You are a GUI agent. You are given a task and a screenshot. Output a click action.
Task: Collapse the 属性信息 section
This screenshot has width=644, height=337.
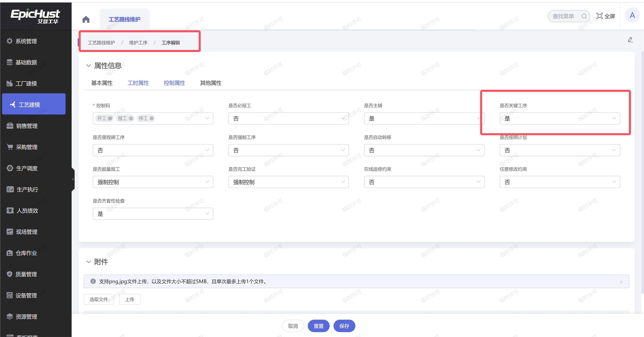coord(88,66)
